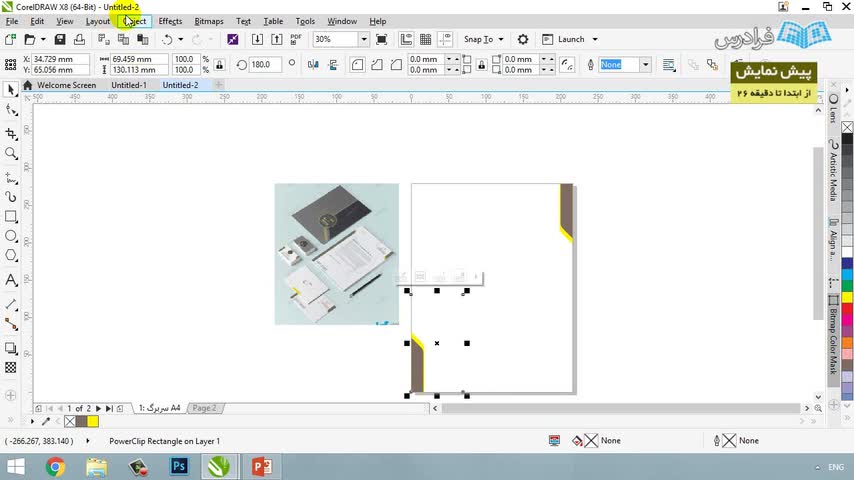The width and height of the screenshot is (854, 480).
Task: Mirror the object vertically
Action: [x=333, y=64]
